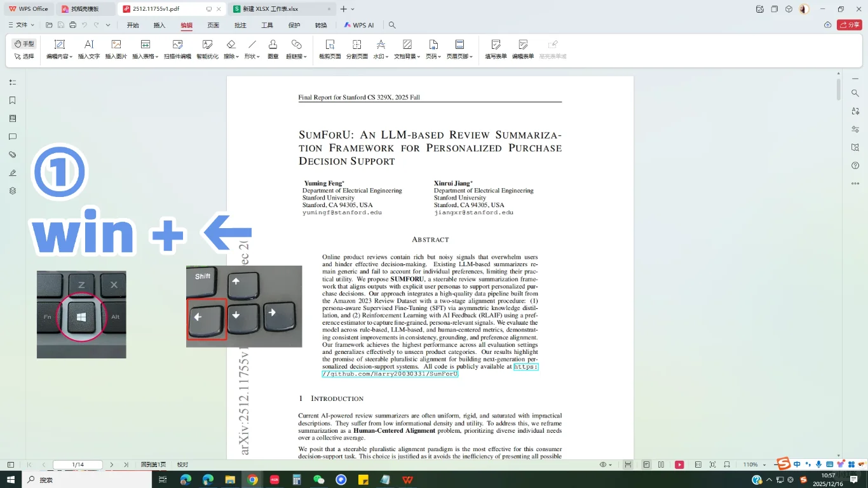This screenshot has width=868, height=488.
Task: Click the print icon in quick toolbar
Action: pyautogui.click(x=72, y=25)
